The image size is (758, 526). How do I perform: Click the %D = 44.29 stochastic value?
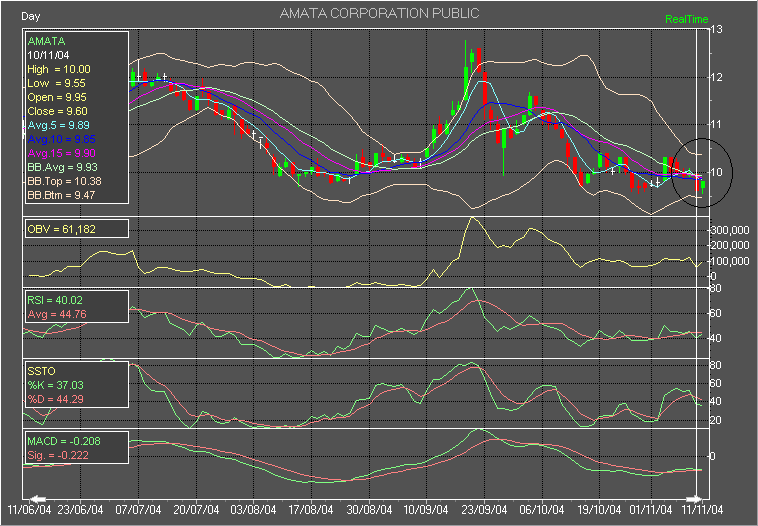pyautogui.click(x=56, y=399)
